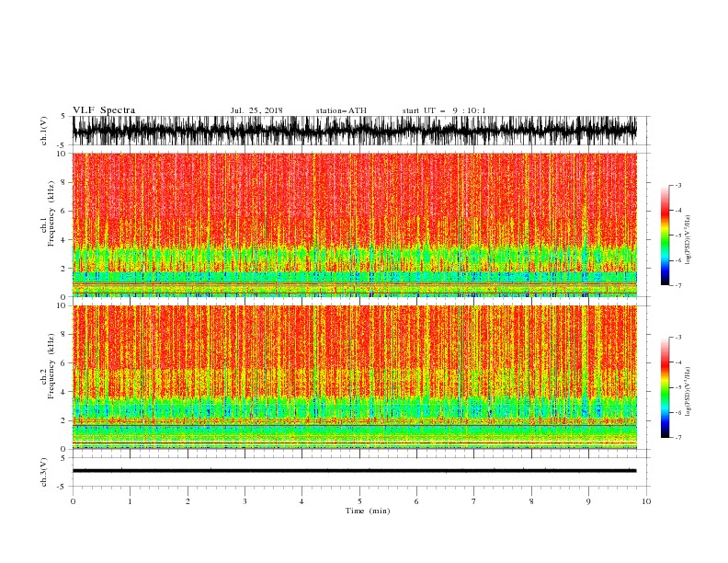Click the 'station=ATH' label

(x=341, y=110)
